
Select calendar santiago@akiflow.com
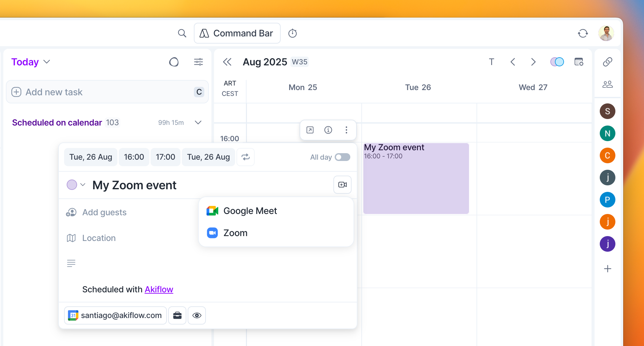point(115,315)
